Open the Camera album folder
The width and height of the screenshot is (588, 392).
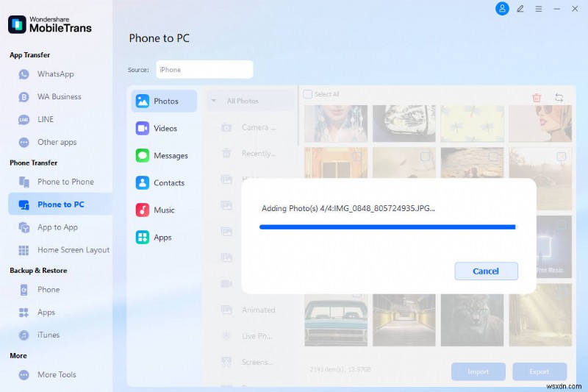248,127
